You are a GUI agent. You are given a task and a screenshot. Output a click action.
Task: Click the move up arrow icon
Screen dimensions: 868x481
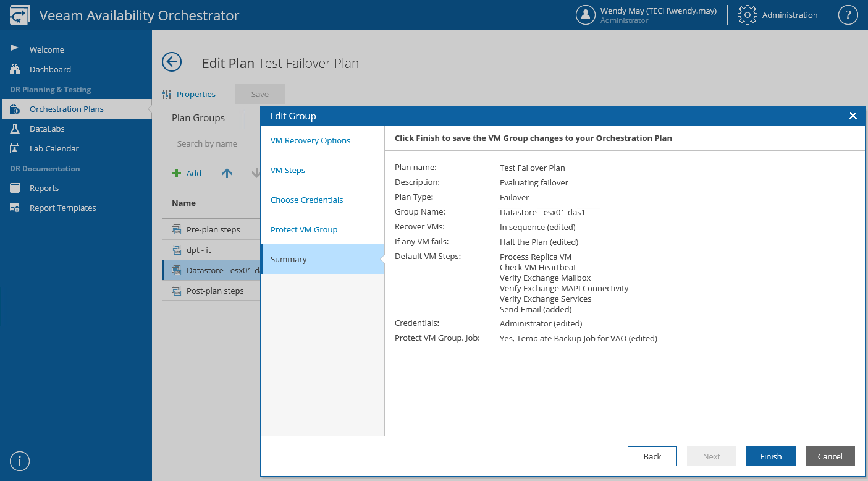coord(227,174)
